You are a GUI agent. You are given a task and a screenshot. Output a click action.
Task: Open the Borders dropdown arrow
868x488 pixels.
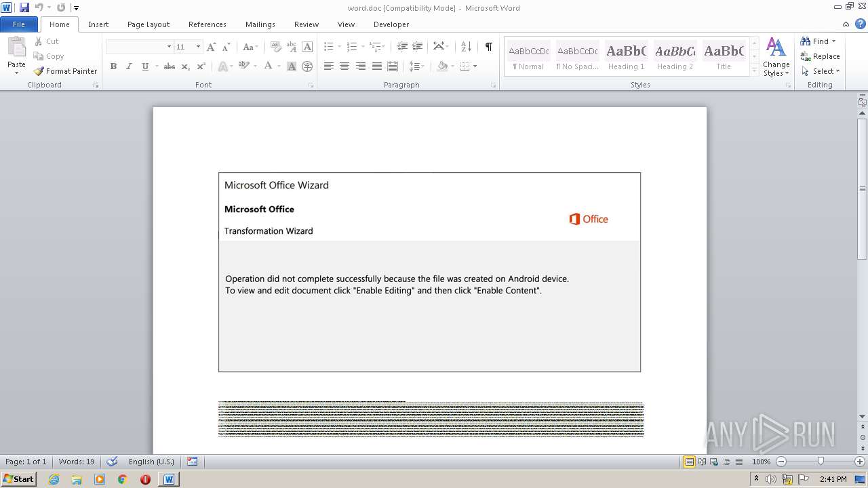475,66
